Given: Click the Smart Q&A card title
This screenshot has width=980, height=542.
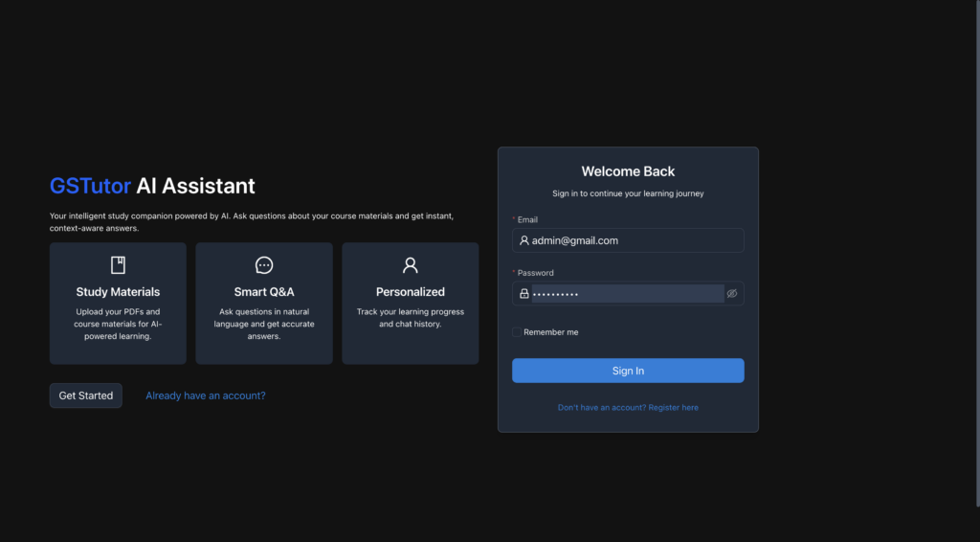Looking at the screenshot, I should coord(264,292).
